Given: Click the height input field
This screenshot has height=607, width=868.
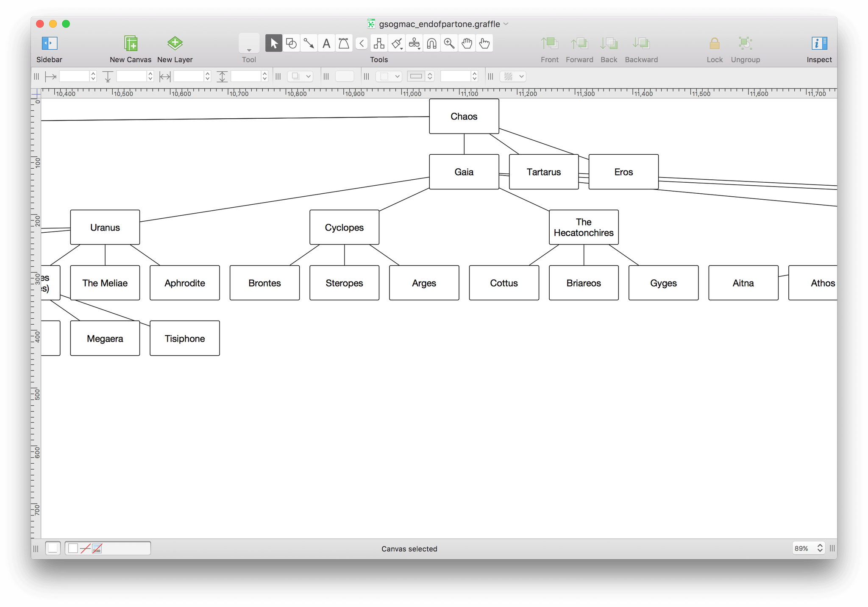Looking at the screenshot, I should (x=246, y=76).
